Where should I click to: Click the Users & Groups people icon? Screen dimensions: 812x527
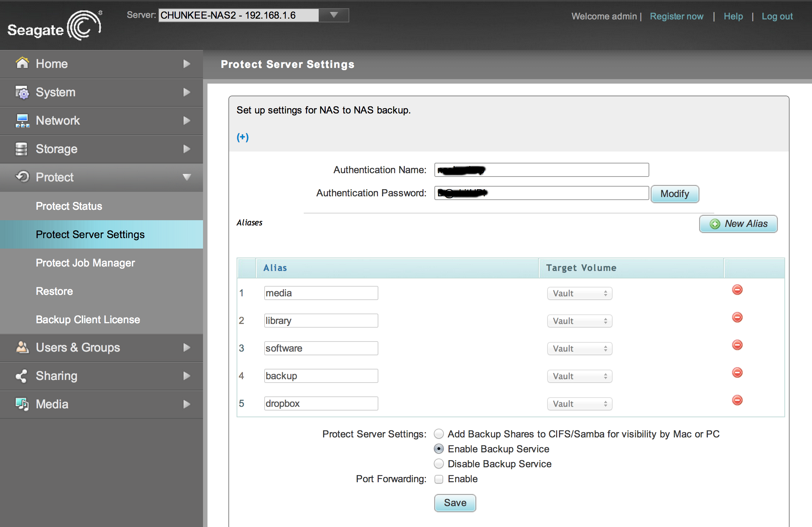pyautogui.click(x=22, y=347)
